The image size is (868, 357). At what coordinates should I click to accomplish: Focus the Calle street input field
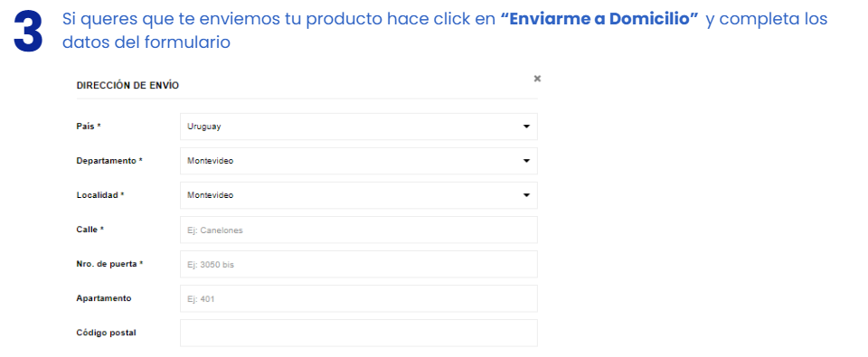coord(359,230)
